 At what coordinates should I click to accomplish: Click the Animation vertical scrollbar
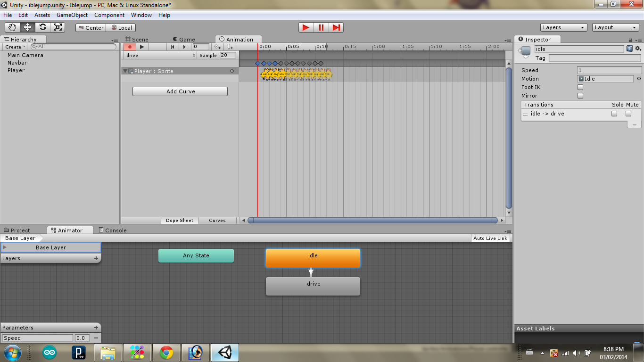point(508,138)
